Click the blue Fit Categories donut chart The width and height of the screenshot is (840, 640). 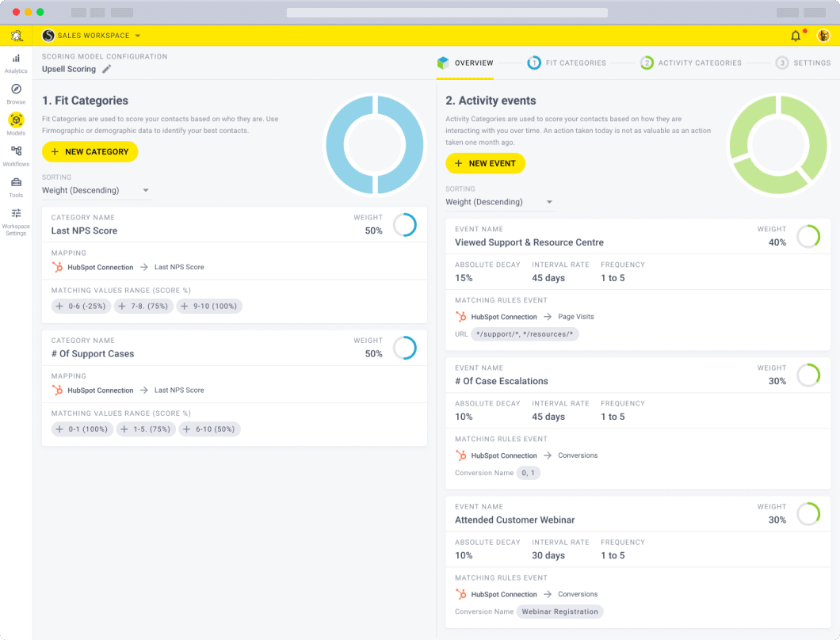tap(375, 145)
